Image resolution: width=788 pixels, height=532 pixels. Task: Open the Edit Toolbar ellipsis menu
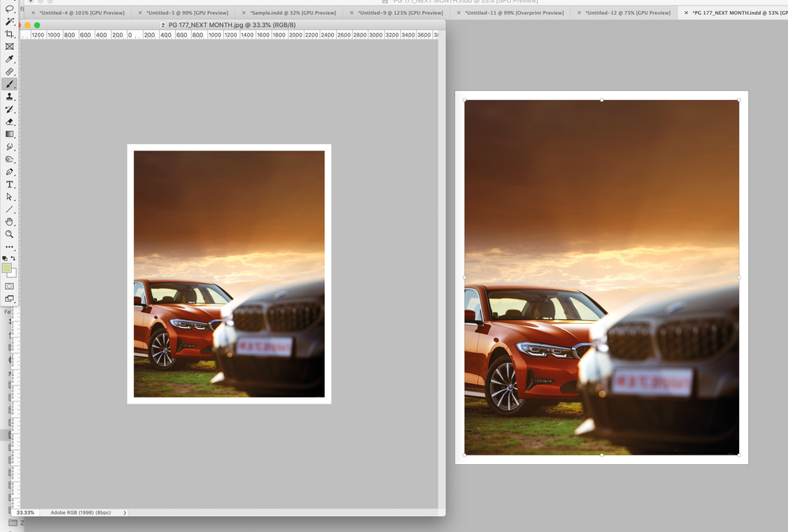pyautogui.click(x=10, y=245)
